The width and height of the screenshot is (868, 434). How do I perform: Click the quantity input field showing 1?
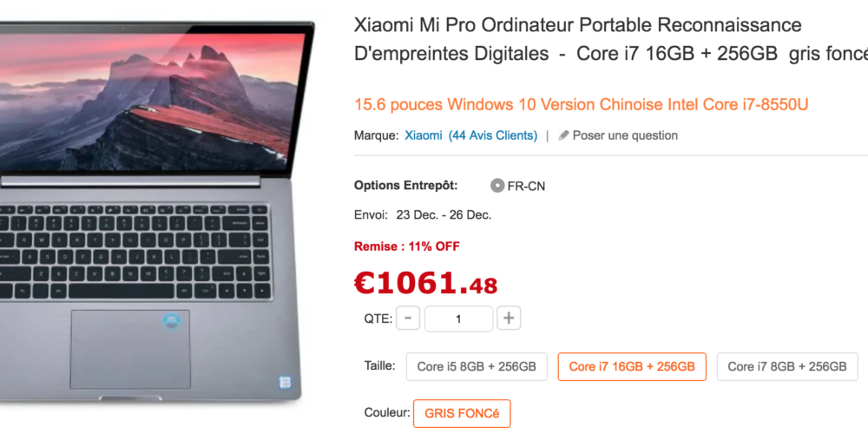[458, 319]
